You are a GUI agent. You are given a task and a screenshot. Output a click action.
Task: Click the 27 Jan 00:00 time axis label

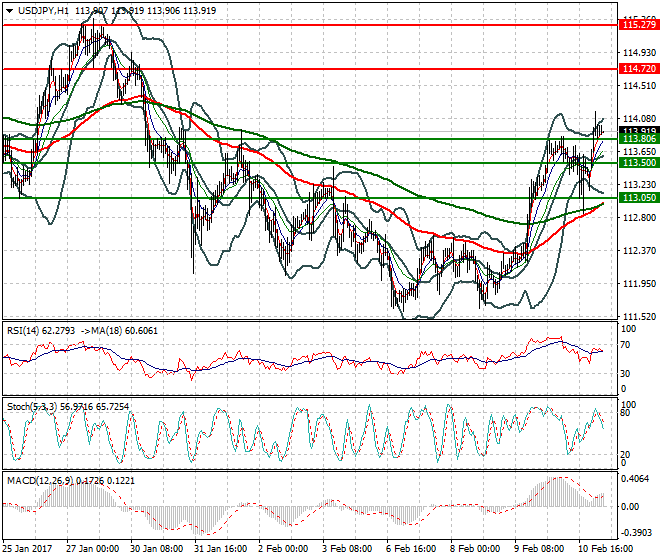tap(93, 549)
